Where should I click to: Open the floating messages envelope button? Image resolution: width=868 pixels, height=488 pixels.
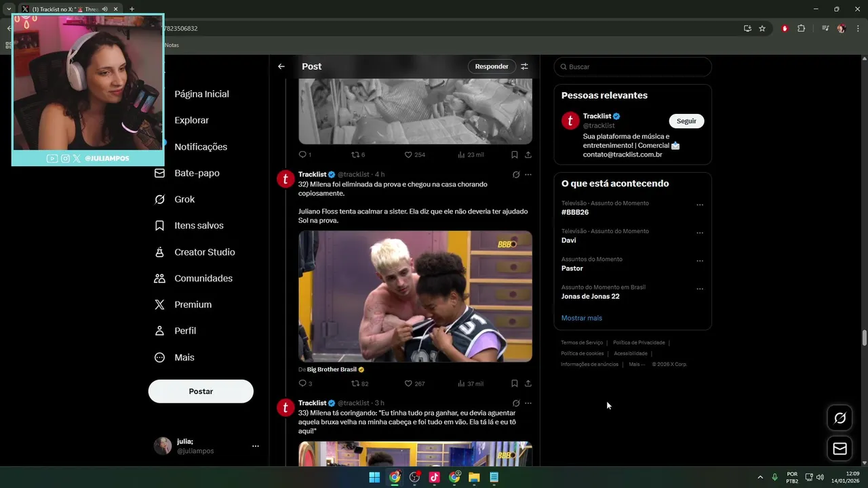[x=840, y=449]
